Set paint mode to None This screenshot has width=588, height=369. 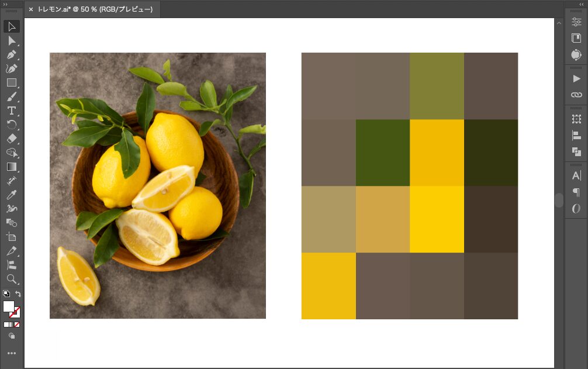(x=17, y=325)
